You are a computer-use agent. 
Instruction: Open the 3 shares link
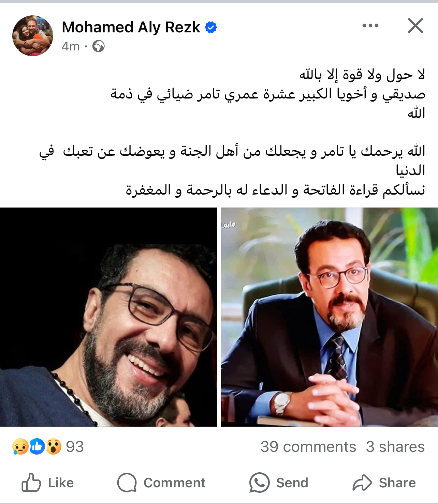395,447
